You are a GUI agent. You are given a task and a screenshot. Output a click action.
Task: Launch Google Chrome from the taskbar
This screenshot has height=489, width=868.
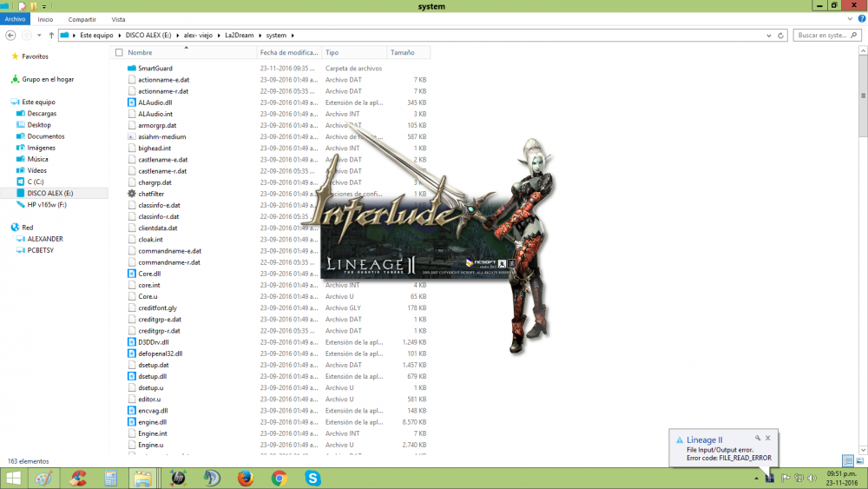279,478
